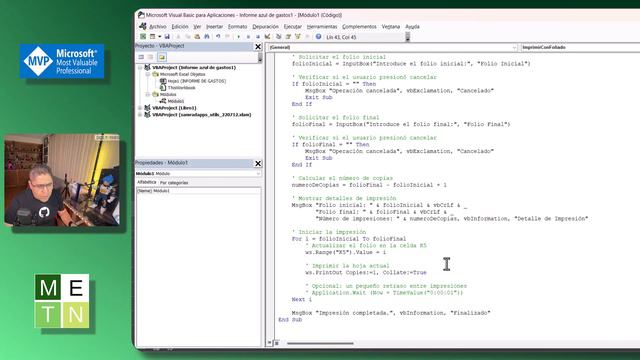This screenshot has height=360, width=640.
Task: Click the View Microsoft Excel toolbar icon
Action: 143,37
